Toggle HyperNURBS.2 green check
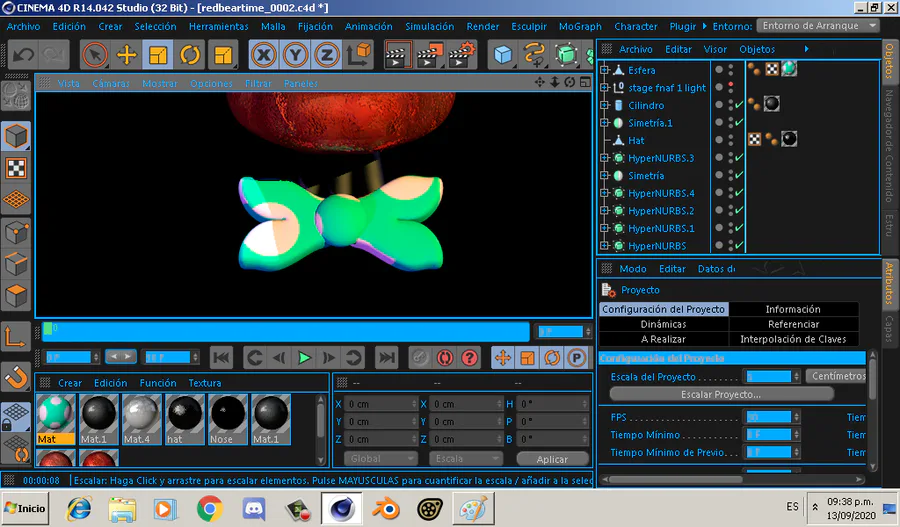 [x=739, y=210]
